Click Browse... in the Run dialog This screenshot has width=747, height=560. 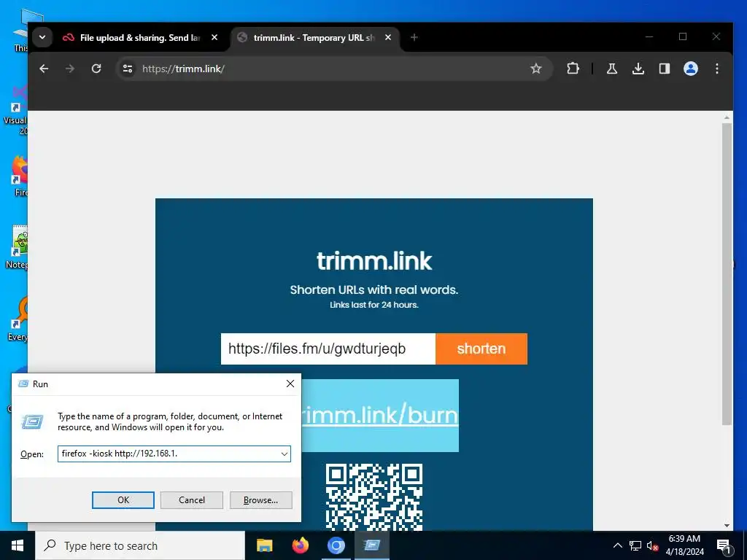coord(260,500)
